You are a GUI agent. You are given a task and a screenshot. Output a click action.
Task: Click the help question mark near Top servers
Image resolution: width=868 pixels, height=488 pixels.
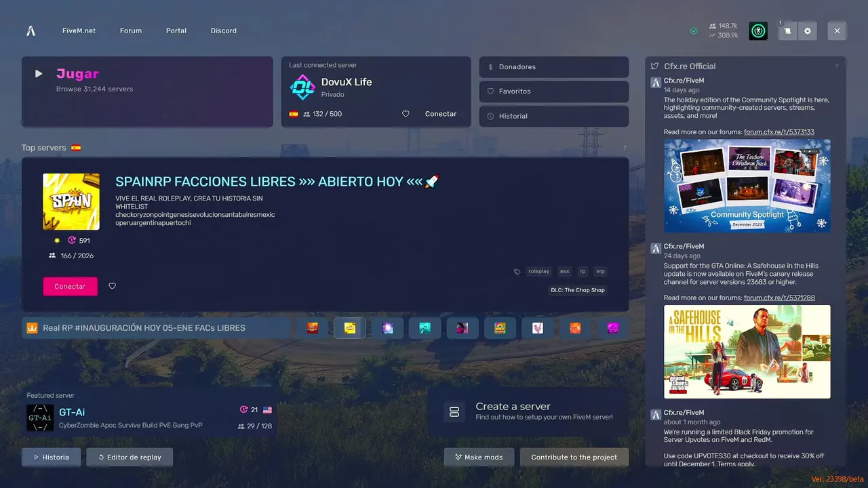click(x=625, y=148)
